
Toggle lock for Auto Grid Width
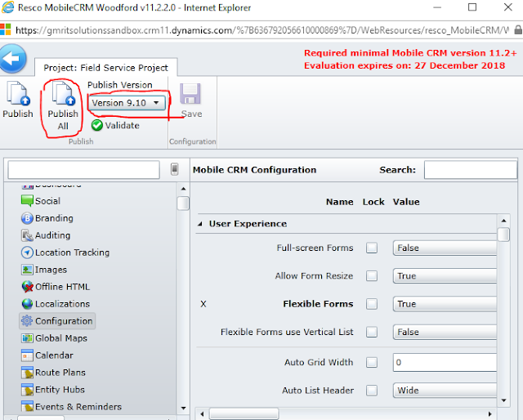pos(372,362)
